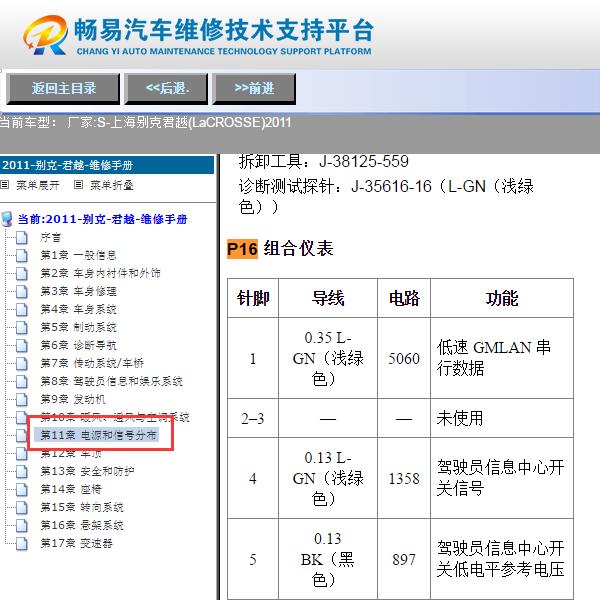Open 第5章 制动系统
The height and width of the screenshot is (600, 600).
(x=78, y=327)
